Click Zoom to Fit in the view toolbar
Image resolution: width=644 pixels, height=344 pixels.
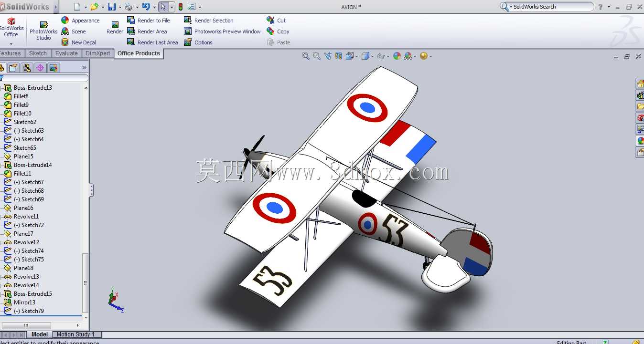306,56
